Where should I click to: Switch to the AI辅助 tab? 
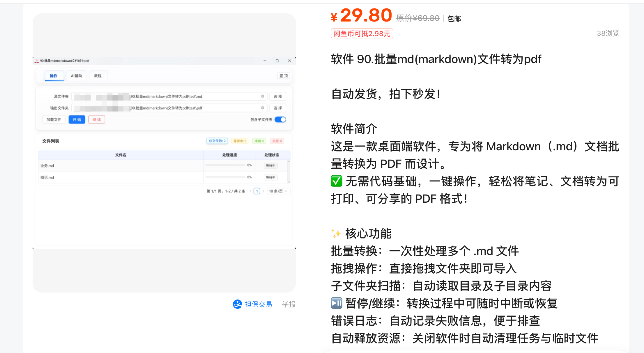[77, 76]
